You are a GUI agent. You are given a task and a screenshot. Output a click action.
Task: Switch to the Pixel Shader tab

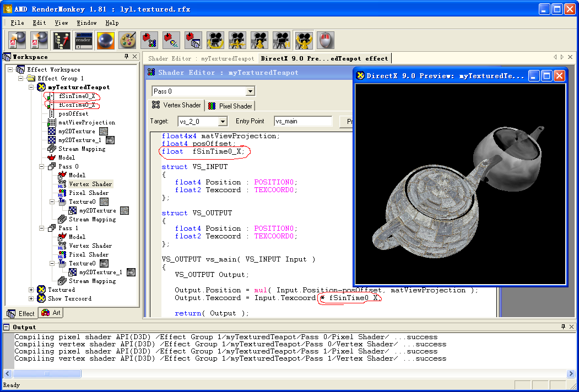pos(230,106)
